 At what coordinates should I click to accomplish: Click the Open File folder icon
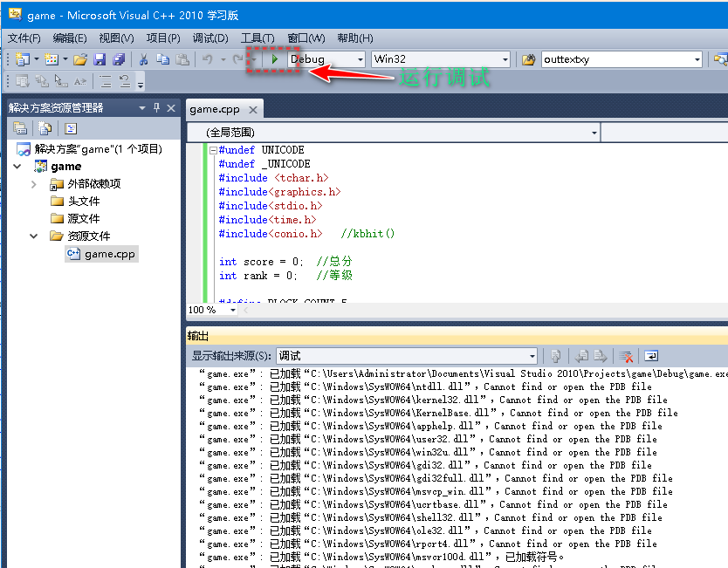[79, 59]
